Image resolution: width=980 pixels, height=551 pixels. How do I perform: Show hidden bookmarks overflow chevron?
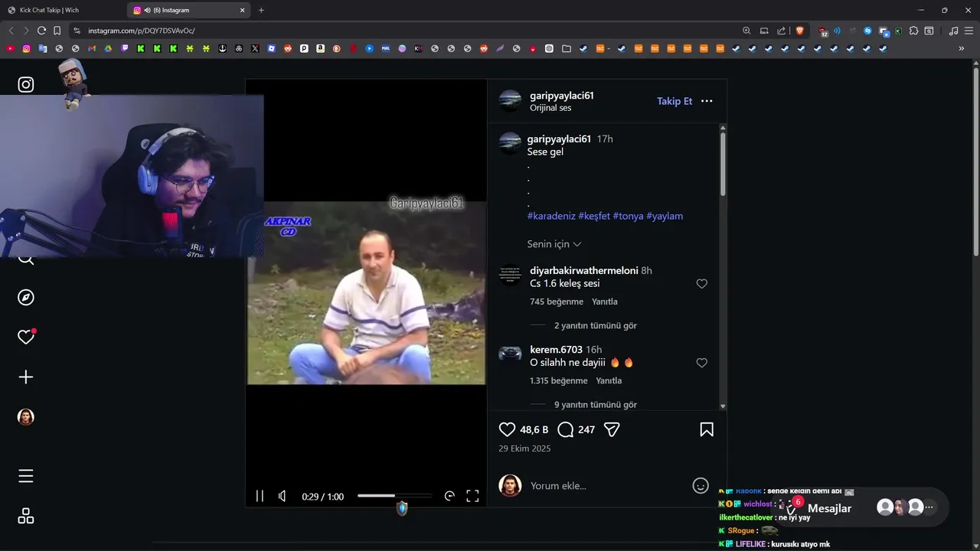962,48
